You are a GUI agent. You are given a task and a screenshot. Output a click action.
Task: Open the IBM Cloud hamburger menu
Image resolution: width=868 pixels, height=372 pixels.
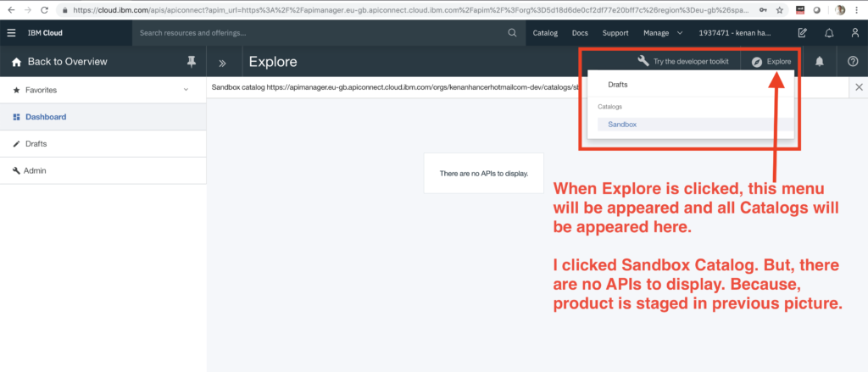tap(11, 33)
